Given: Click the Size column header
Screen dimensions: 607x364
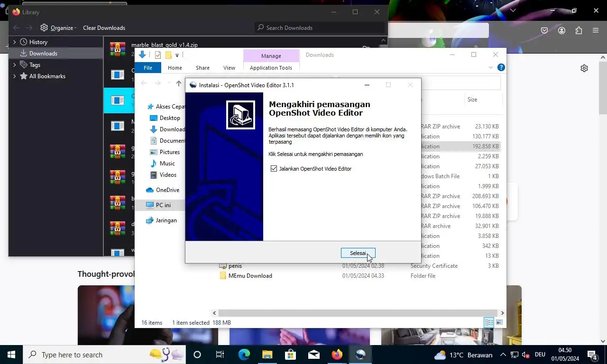Looking at the screenshot, I should (482, 100).
